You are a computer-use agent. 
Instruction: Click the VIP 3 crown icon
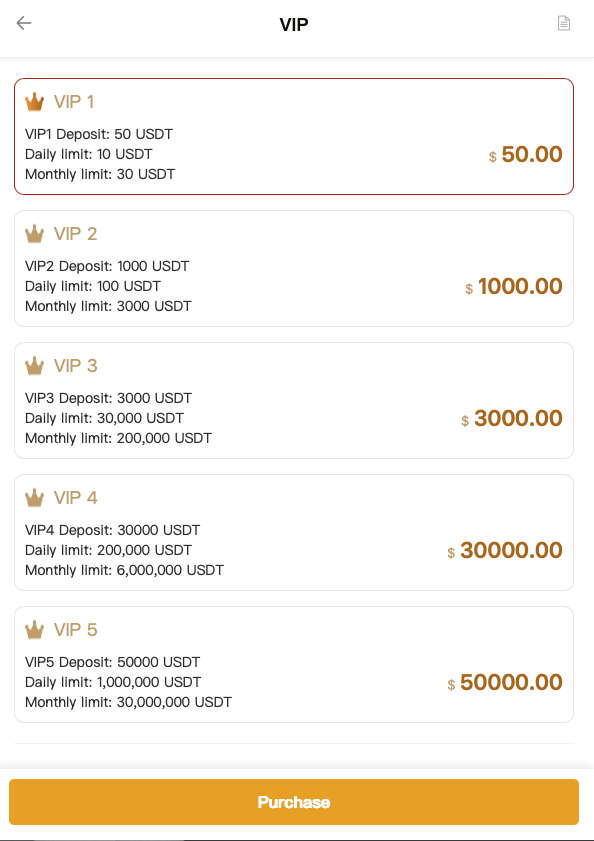coord(34,365)
